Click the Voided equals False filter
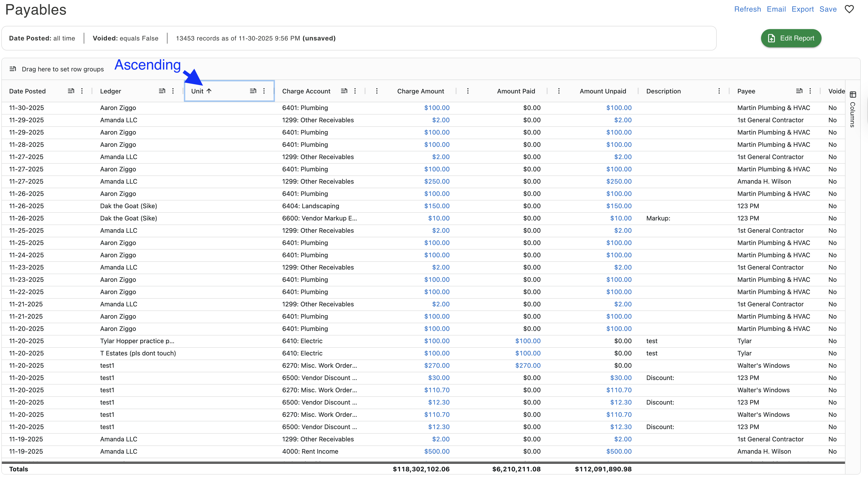This screenshot has width=868, height=480. [125, 38]
